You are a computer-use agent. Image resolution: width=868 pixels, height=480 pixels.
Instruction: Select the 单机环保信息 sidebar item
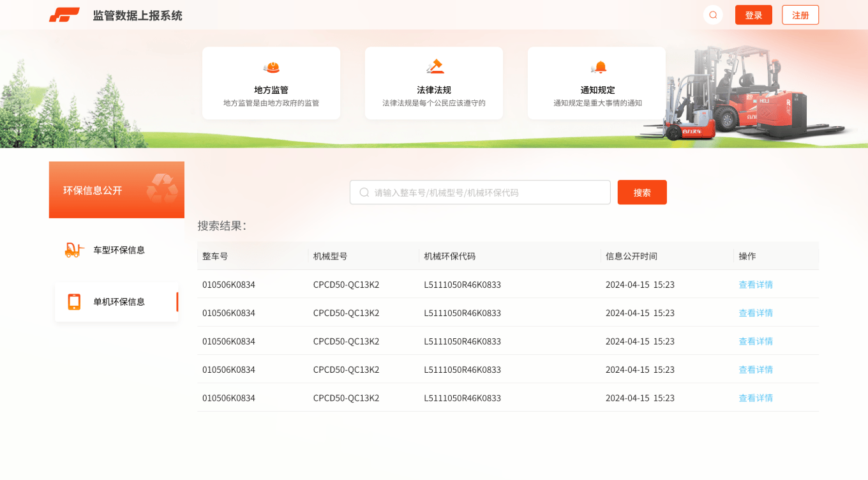pos(116,302)
